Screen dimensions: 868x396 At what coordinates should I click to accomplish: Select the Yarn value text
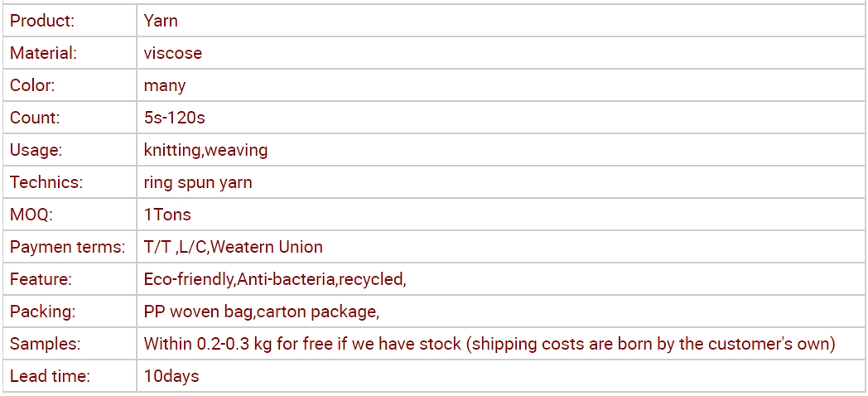[161, 21]
